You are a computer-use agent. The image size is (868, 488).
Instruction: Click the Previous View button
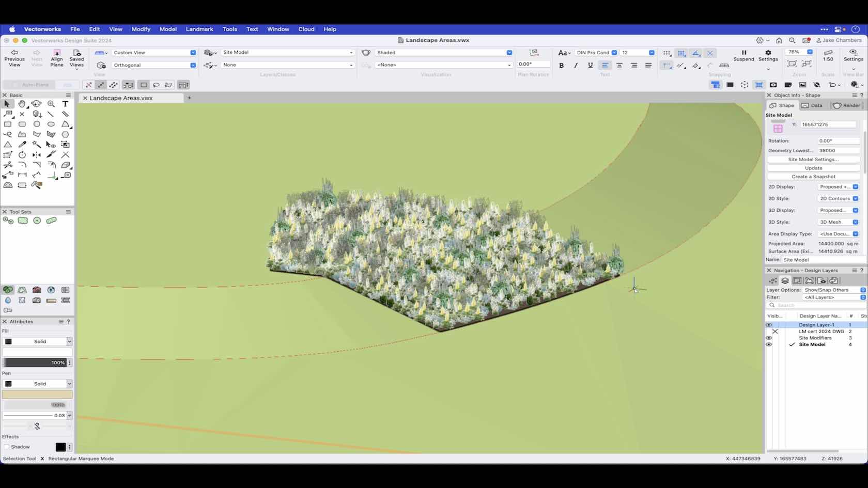(x=14, y=58)
